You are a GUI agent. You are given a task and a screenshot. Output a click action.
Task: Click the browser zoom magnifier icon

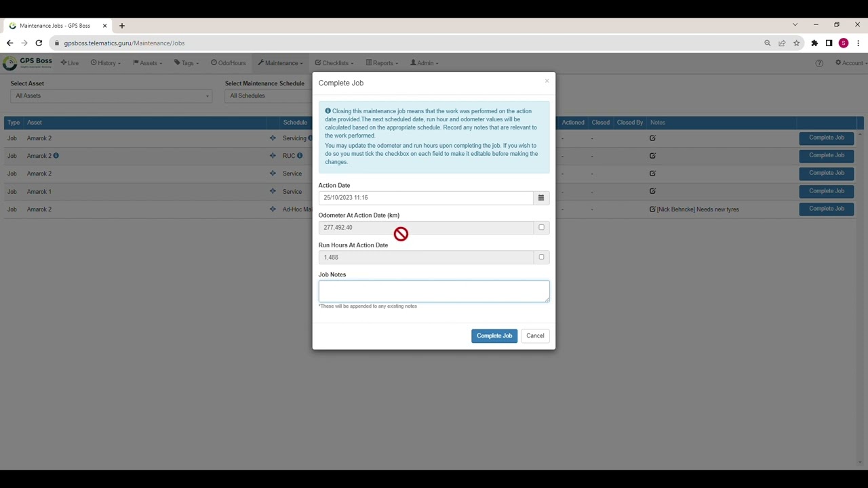coord(768,43)
